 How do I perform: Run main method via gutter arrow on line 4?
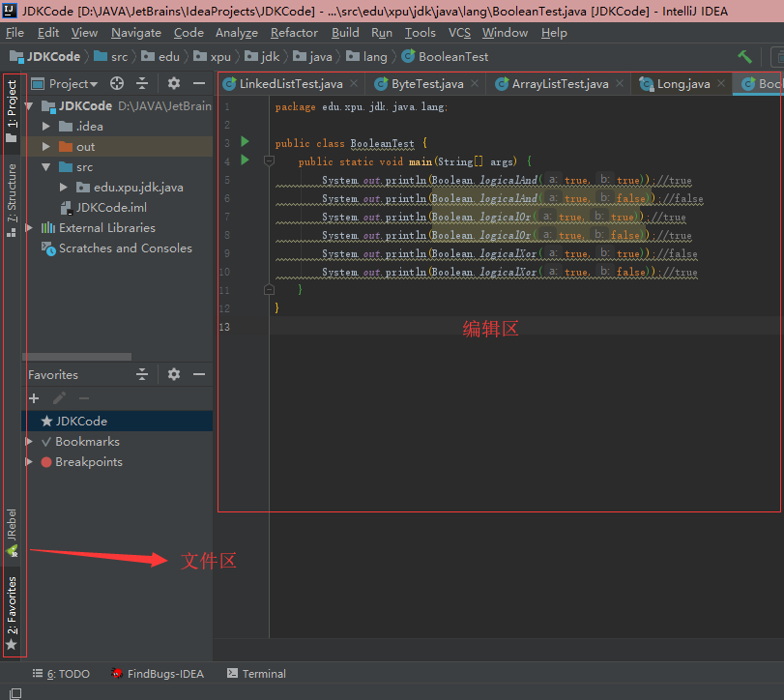[x=245, y=160]
